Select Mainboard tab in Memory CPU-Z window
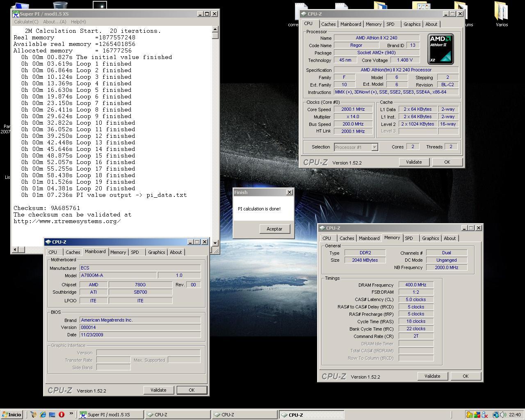The height and width of the screenshot is (420, 525). [369, 238]
